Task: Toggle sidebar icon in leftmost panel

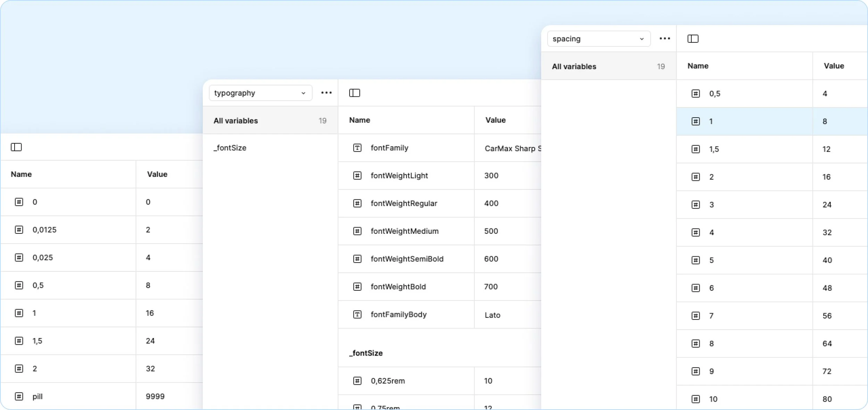Action: (16, 147)
